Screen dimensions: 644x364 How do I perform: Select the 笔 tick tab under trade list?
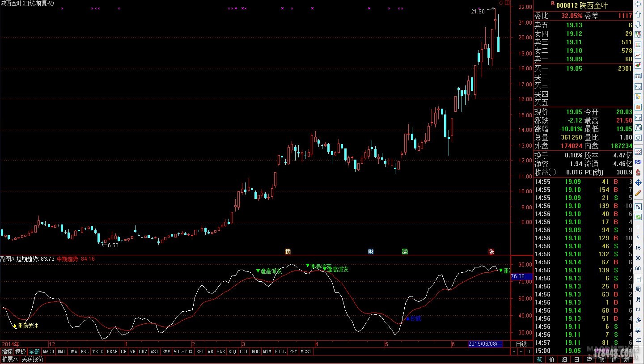point(539,359)
